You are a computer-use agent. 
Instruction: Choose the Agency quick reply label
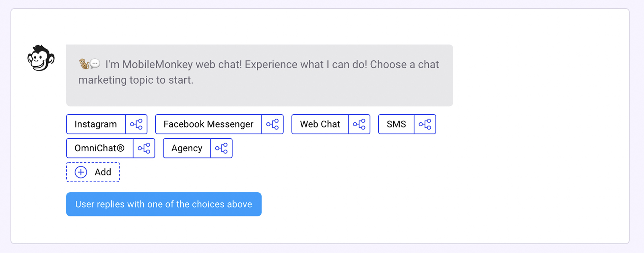point(187,148)
